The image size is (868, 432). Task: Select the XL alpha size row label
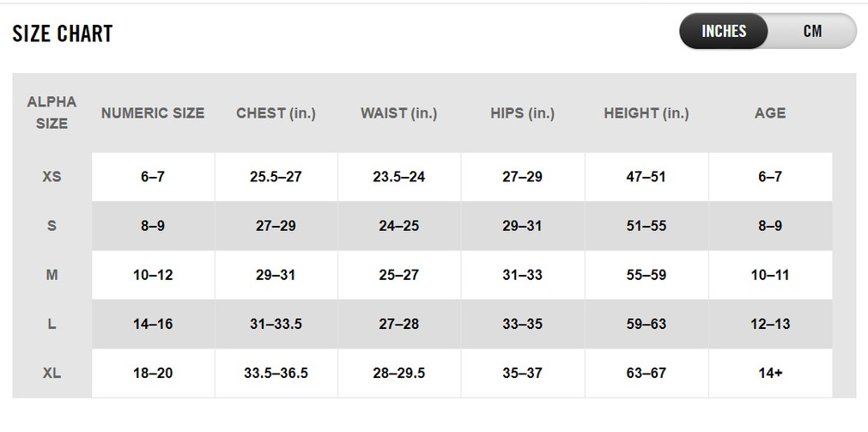52,373
